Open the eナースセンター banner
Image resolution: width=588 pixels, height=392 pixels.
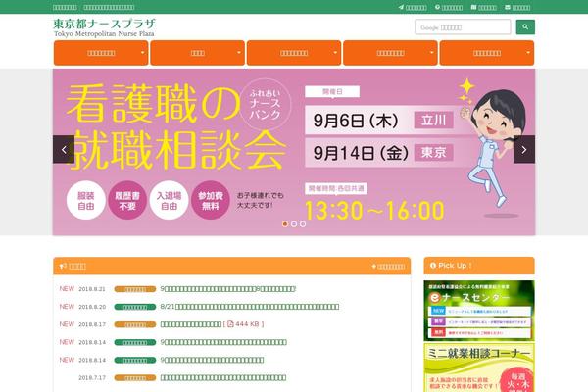(479, 311)
